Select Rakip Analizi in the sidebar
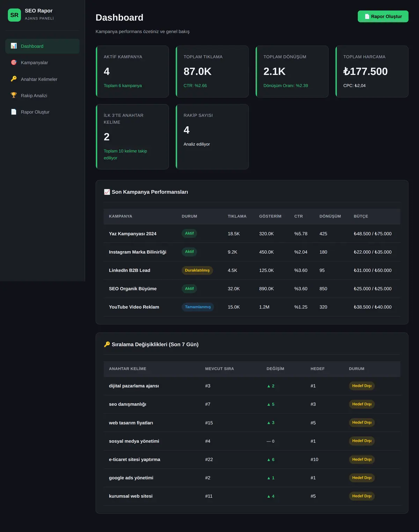This screenshot has height=532, width=419. (x=42, y=95)
